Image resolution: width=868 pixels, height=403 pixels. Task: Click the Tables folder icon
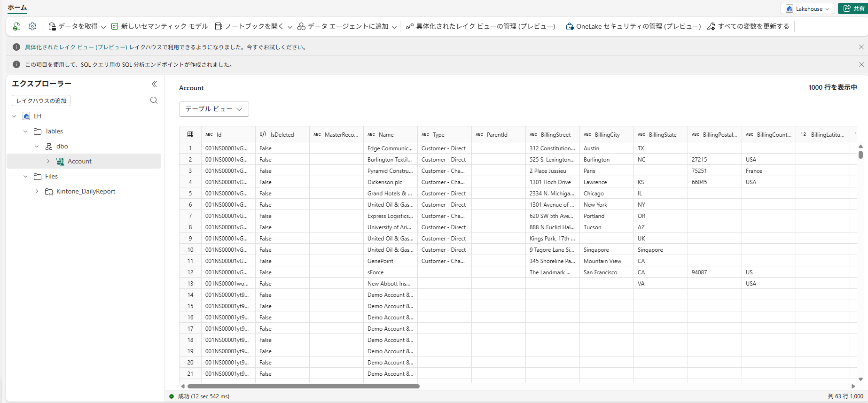point(38,131)
